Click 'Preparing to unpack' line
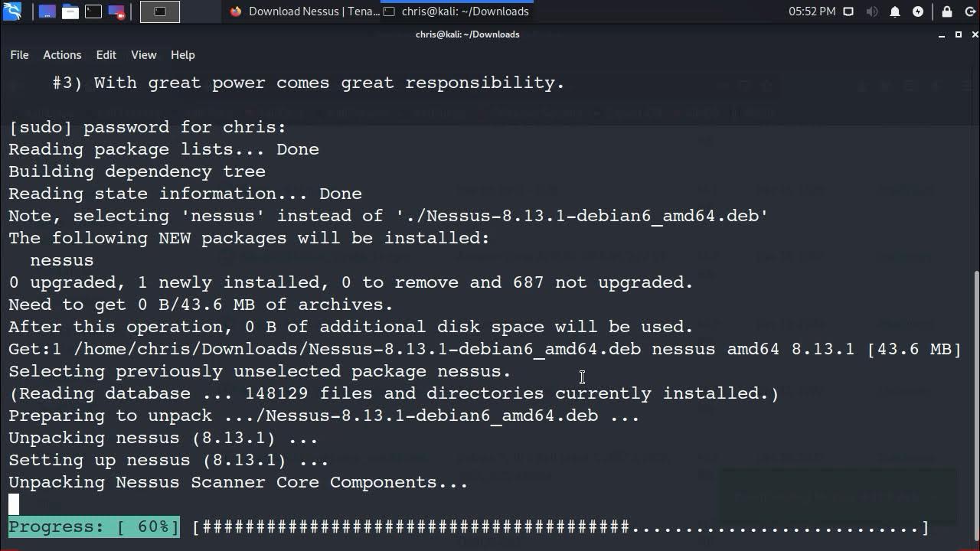 [324, 416]
